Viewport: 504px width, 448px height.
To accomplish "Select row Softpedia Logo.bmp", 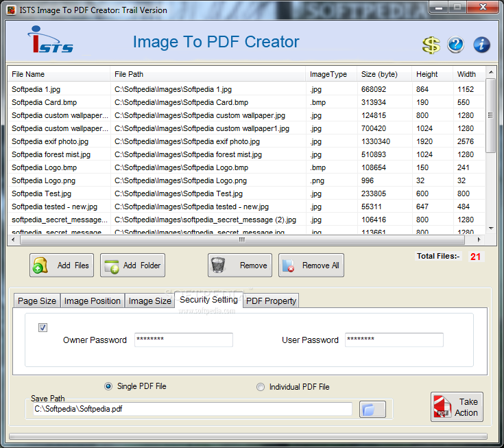I will coord(246,167).
